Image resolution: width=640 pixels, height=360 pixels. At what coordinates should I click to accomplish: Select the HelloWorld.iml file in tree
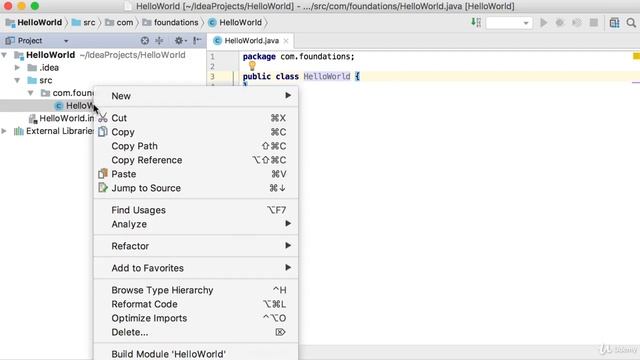coord(61,118)
